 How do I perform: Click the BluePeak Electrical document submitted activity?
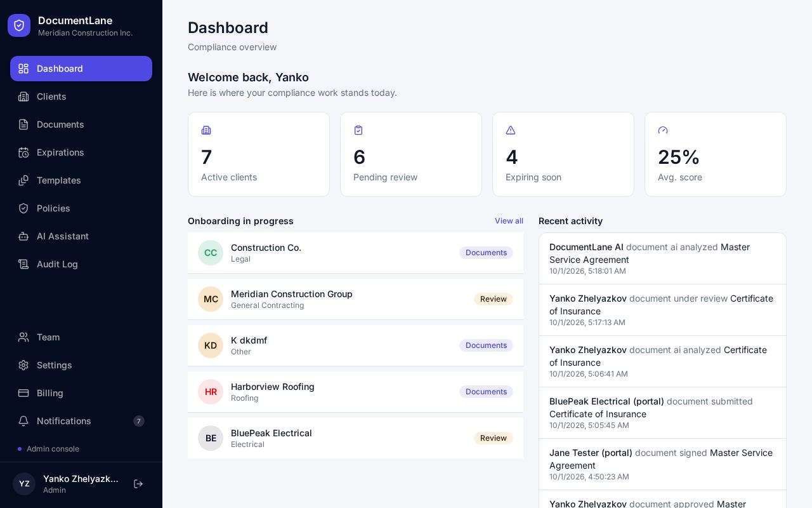[x=662, y=413]
